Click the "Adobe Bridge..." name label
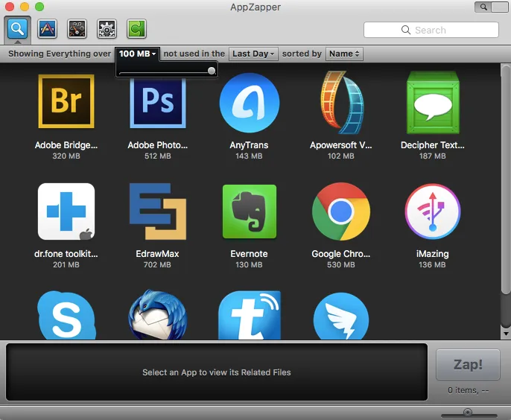This screenshot has width=511, height=420. click(x=66, y=145)
